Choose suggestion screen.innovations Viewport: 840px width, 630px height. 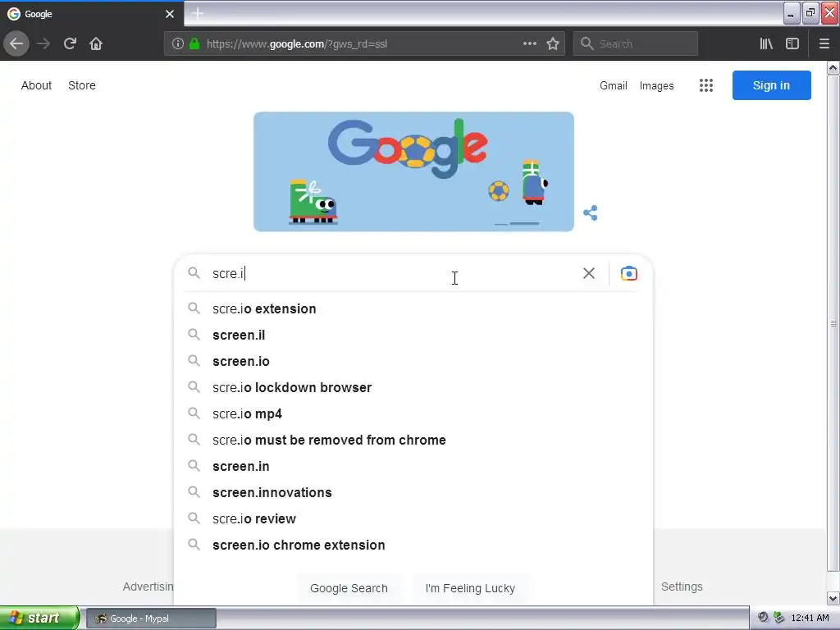pos(413,492)
